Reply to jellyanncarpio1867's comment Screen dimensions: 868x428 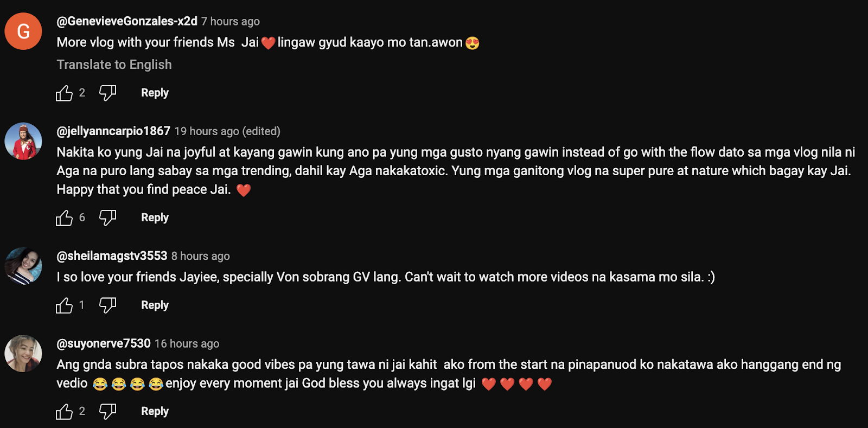(155, 218)
